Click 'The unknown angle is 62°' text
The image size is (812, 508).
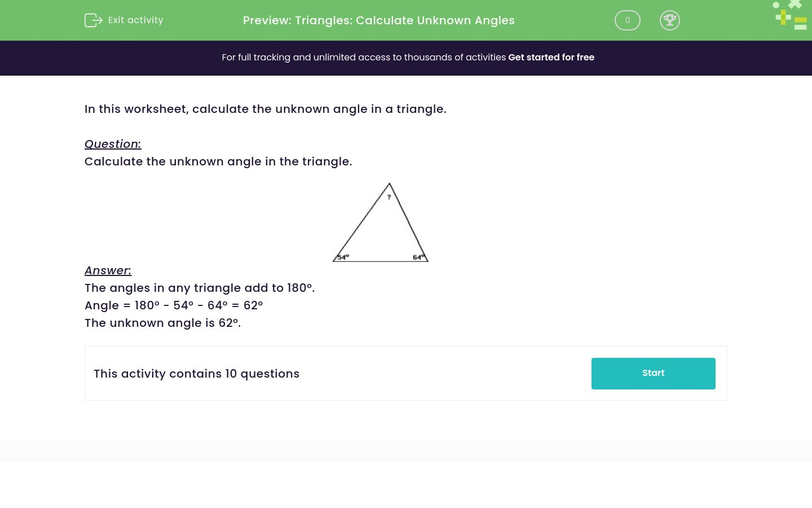pyautogui.click(x=163, y=323)
